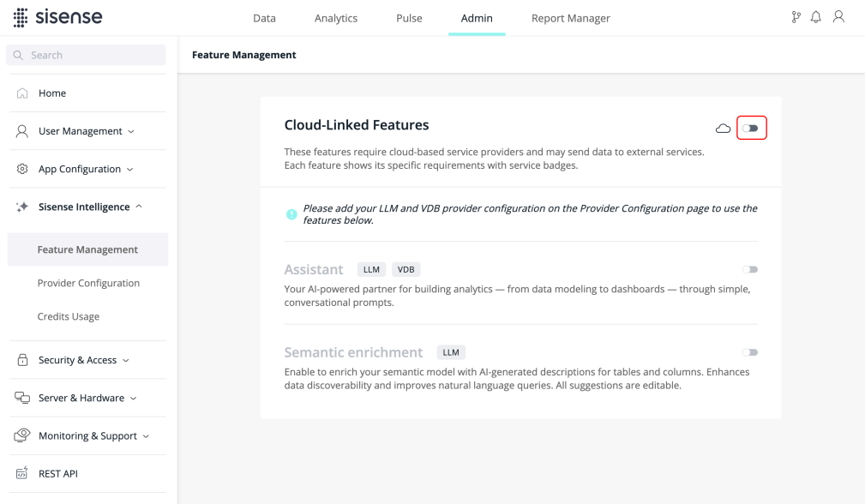
Task: Click the 'Please add your LLM and VDB' notice
Action: pyautogui.click(x=530, y=214)
